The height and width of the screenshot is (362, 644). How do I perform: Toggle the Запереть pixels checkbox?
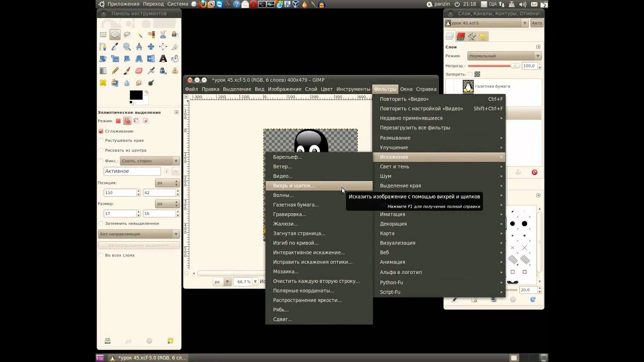(470, 74)
